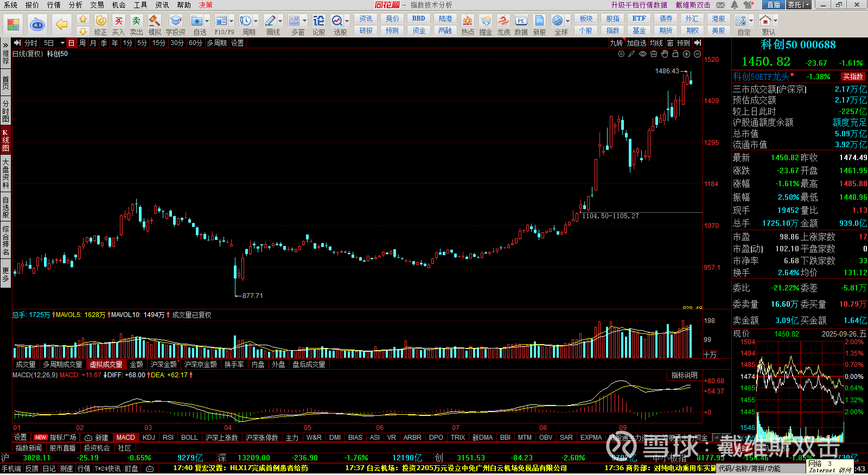Click the page-down arrow icon

[82, 31]
